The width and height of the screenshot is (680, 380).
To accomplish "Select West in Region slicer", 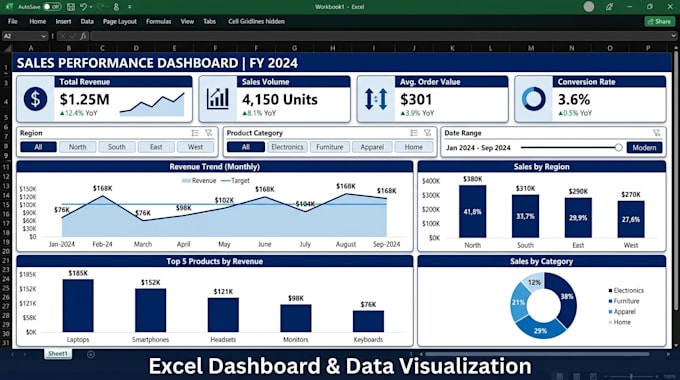I will (x=195, y=147).
